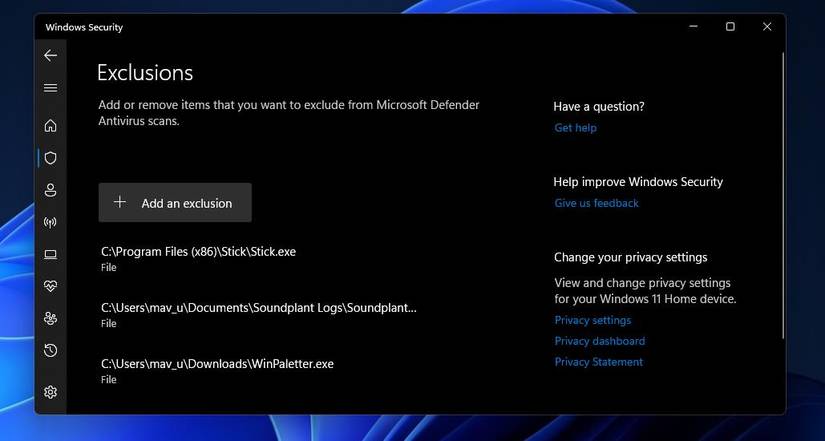Open Family options icon
825x441 pixels.
(x=51, y=318)
